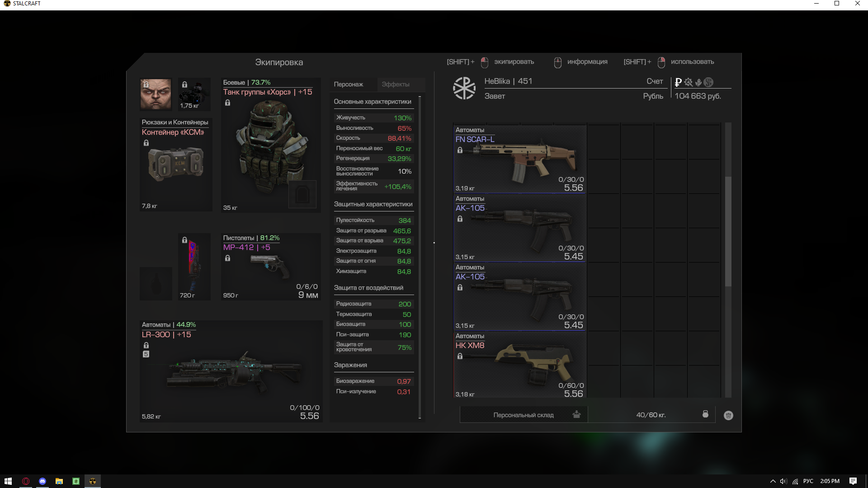This screenshot has width=868, height=488.
Task: Open the notification center icon
Action: (853, 481)
